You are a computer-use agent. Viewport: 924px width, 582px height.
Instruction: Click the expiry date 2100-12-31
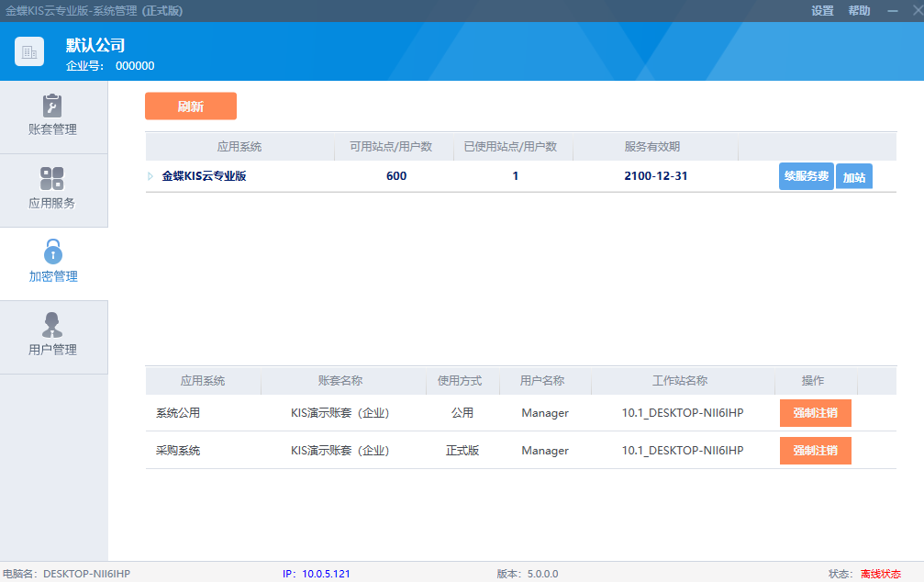656,176
